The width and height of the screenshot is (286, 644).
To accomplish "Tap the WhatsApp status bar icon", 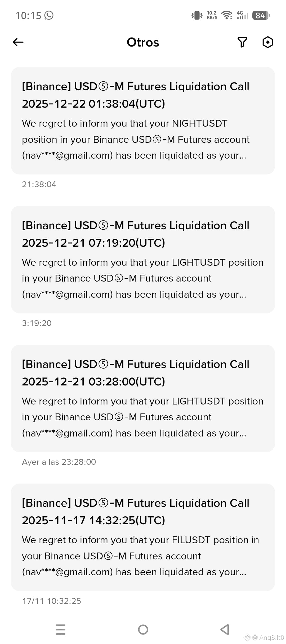I will (49, 15).
